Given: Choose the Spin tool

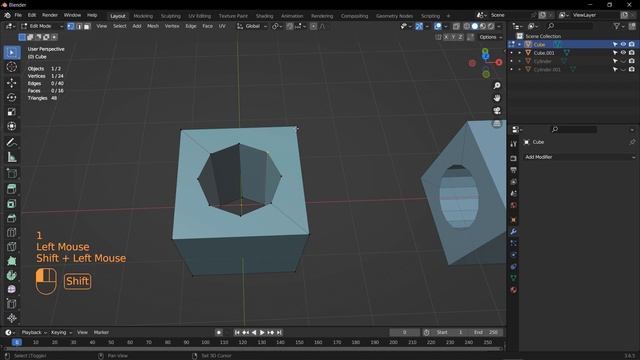Looking at the screenshot, I should [11, 276].
